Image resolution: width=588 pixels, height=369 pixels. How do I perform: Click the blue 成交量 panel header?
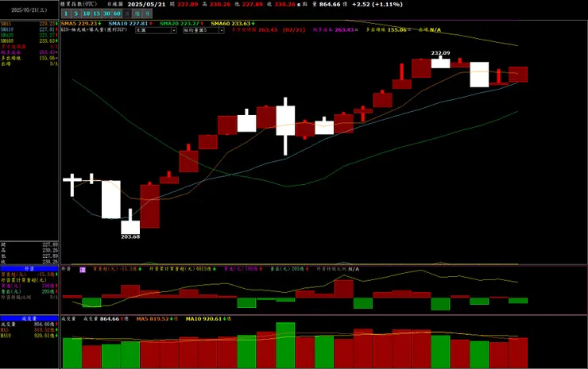(29, 318)
